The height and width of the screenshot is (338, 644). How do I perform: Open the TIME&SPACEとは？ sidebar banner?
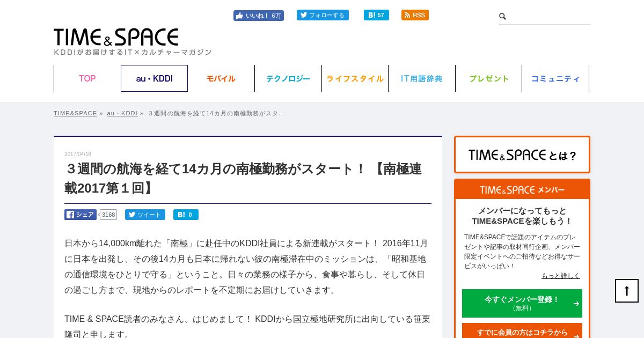522,155
